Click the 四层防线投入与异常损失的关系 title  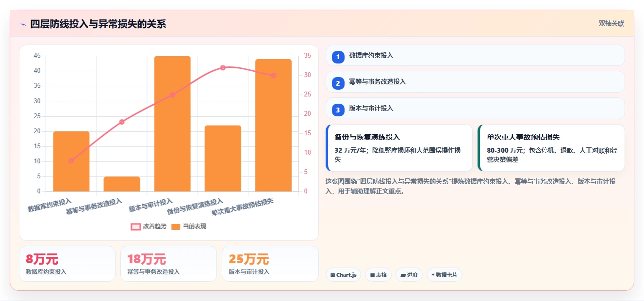click(98, 24)
